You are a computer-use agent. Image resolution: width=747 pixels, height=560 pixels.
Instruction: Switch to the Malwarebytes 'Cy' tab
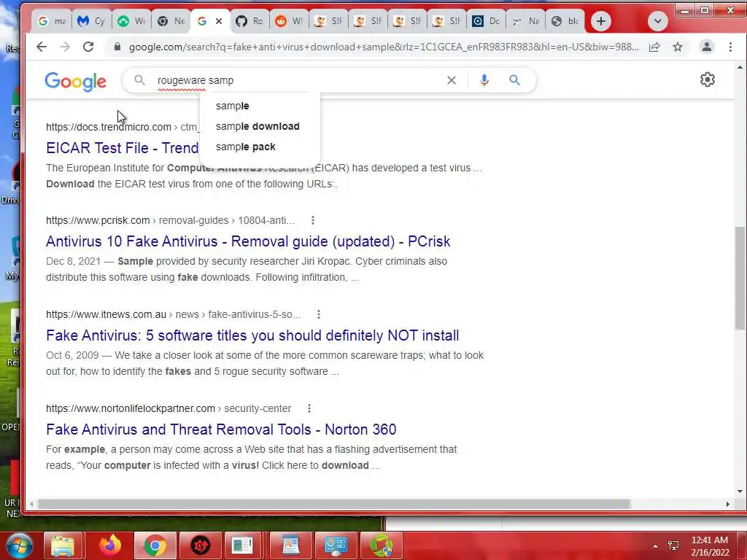point(91,21)
